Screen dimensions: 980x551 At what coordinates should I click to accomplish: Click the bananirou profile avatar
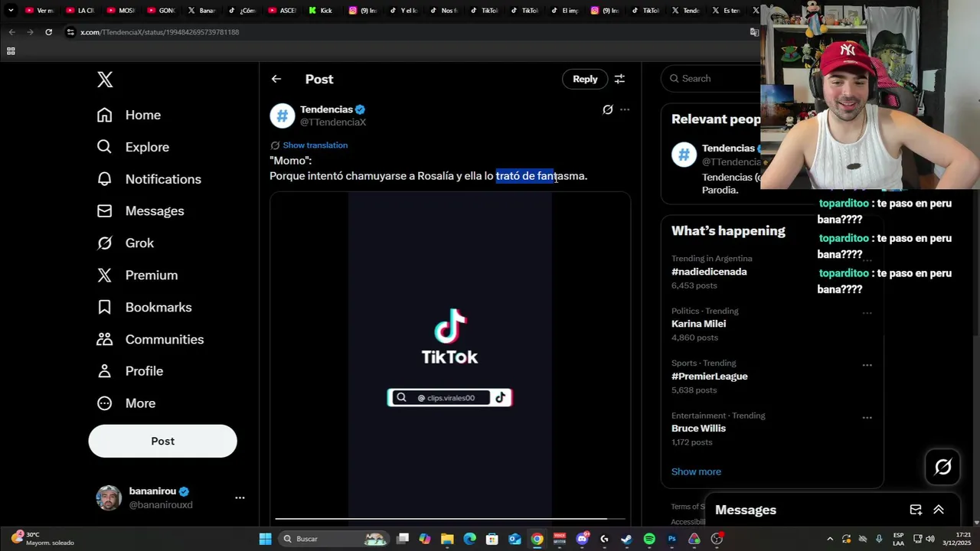click(109, 497)
